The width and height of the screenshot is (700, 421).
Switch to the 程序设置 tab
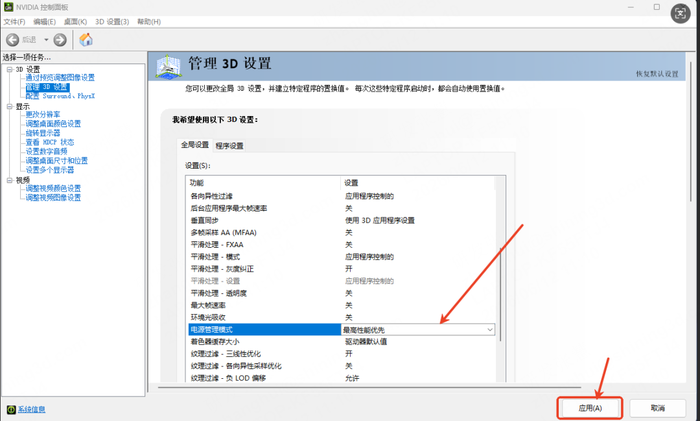pyautogui.click(x=229, y=146)
